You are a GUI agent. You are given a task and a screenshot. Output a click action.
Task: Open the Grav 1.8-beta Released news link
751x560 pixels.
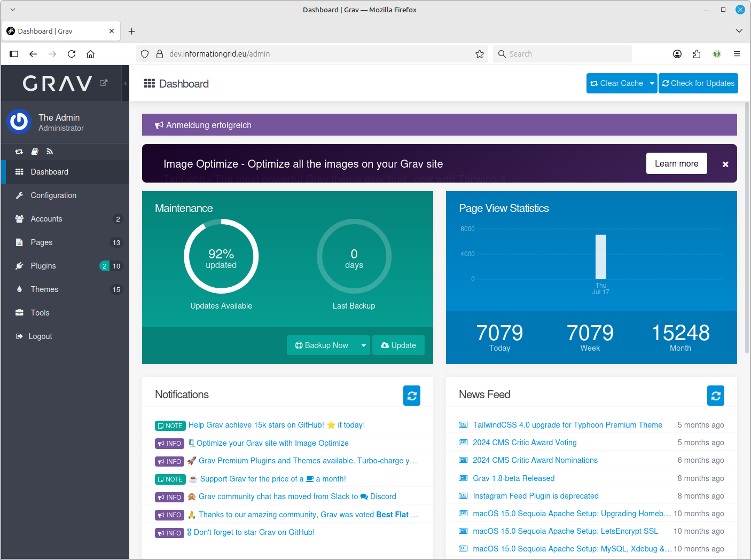(x=513, y=478)
